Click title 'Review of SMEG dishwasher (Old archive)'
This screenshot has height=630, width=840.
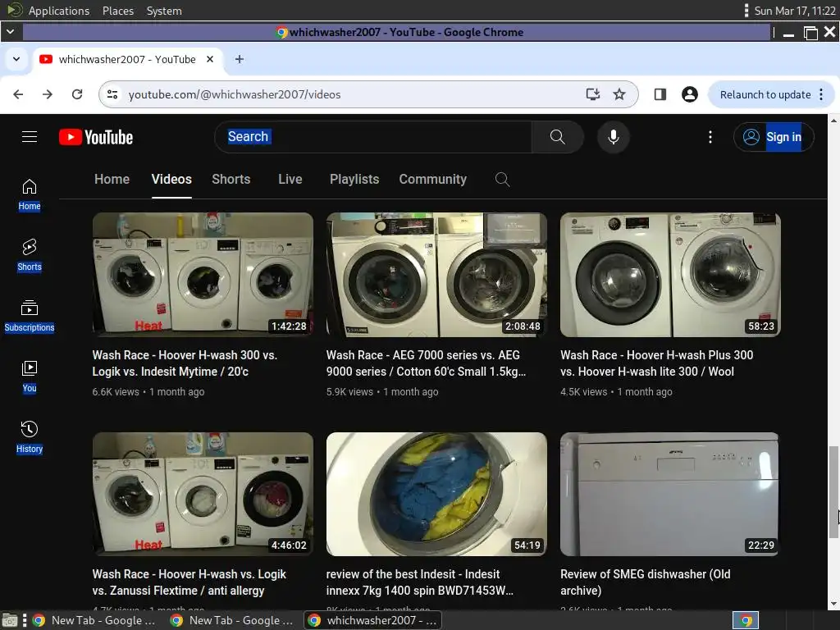click(646, 582)
